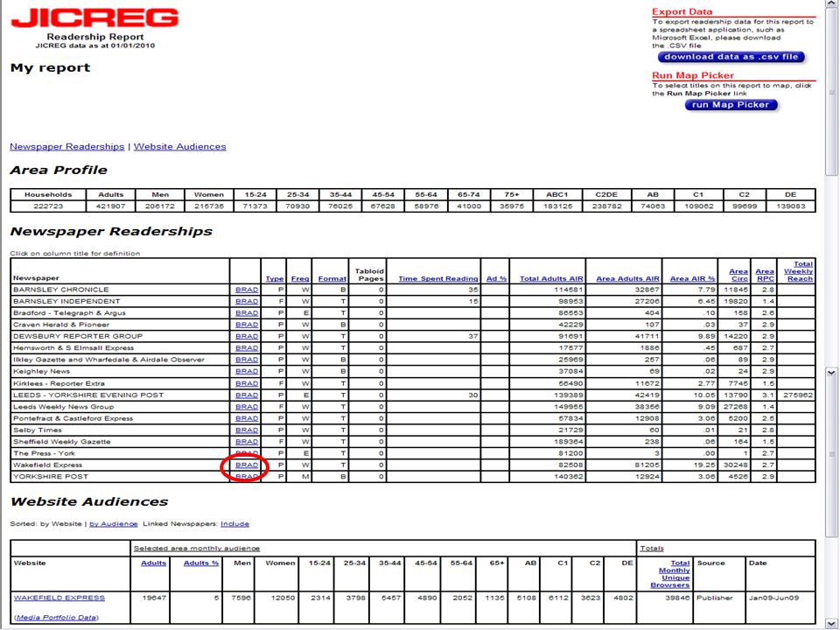Open the Newspaper Readerships link
The image size is (840, 630).
click(x=67, y=147)
